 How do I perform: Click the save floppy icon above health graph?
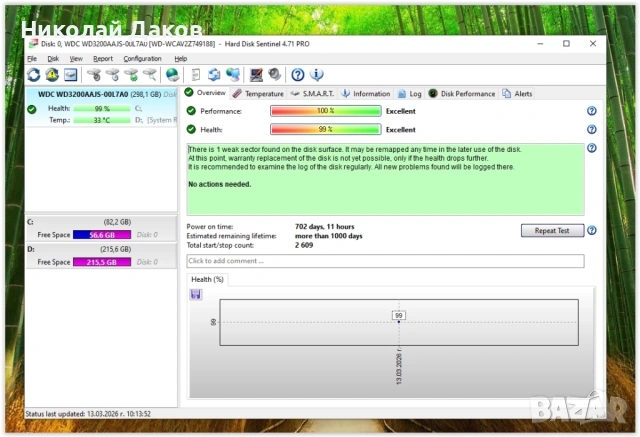coord(195,294)
